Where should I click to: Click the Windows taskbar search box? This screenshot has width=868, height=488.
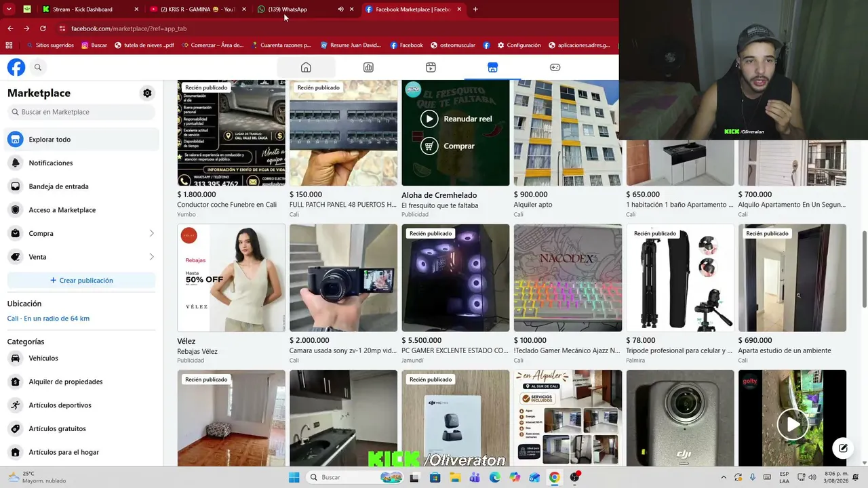click(x=353, y=477)
